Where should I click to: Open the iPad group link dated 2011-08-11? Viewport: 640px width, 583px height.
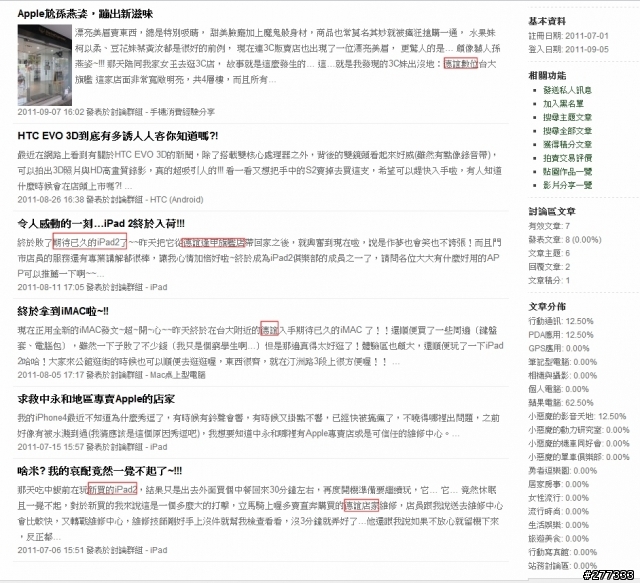point(158,287)
